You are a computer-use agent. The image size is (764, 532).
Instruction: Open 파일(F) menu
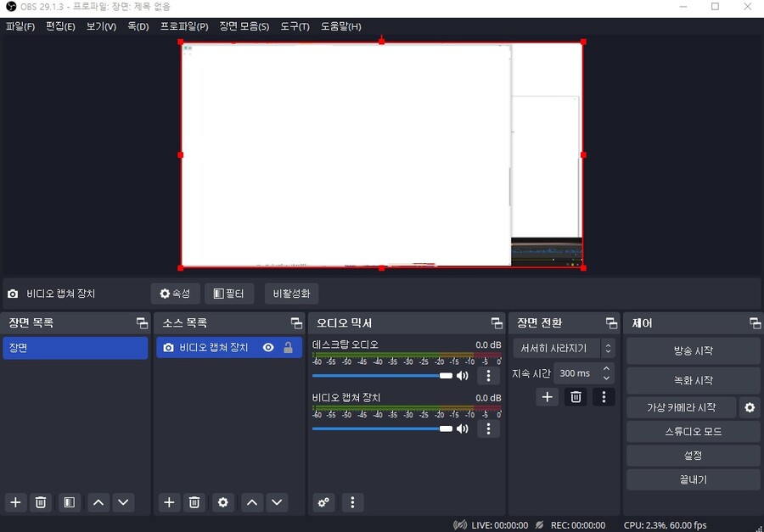(20, 26)
